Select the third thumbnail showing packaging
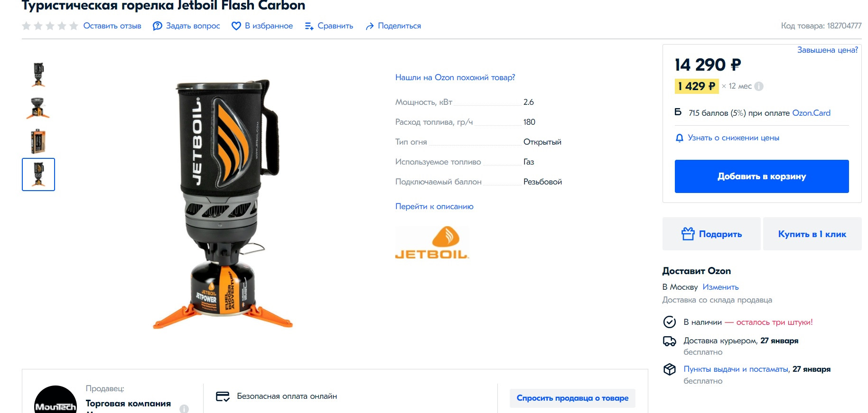The width and height of the screenshot is (868, 413). pos(38,141)
